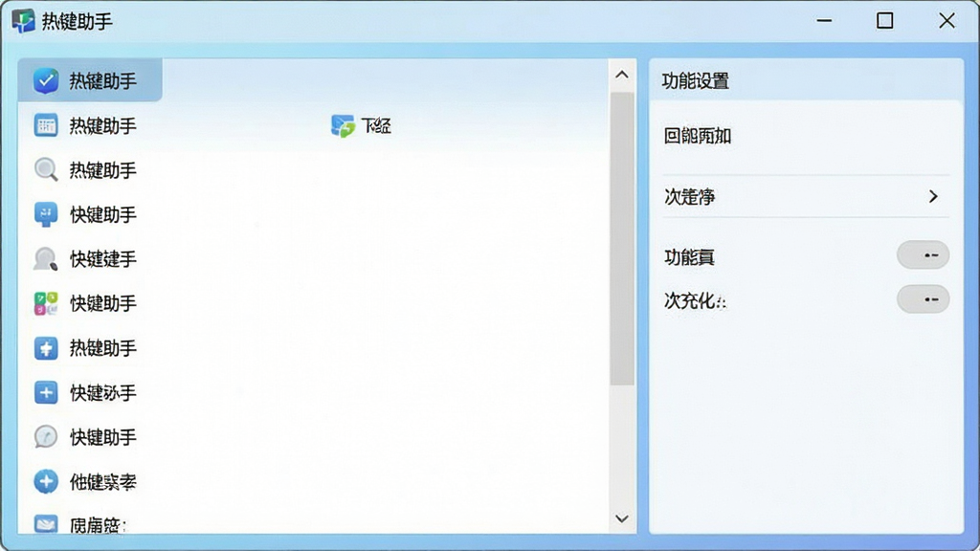
Task: Toggle the switch beside 次充化
Action: 924,299
